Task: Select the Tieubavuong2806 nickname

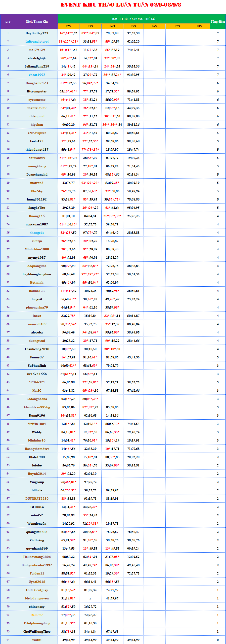Action: 37,557
